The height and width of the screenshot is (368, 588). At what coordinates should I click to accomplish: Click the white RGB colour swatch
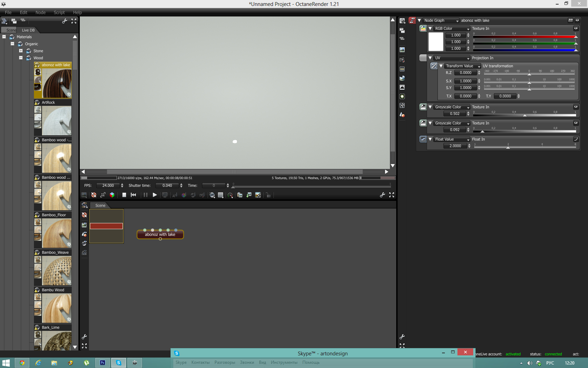pyautogui.click(x=436, y=42)
